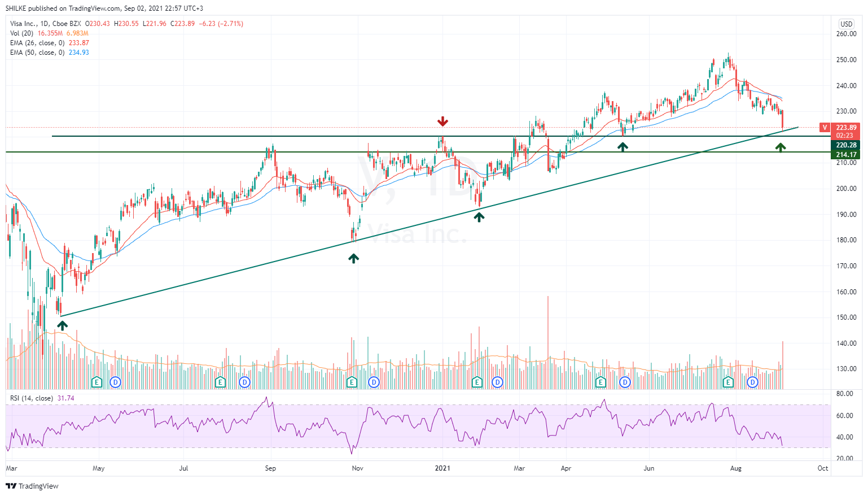Screen dimensions: 868x496
Task: Click the 260.00 price axis label
Action: (x=847, y=34)
